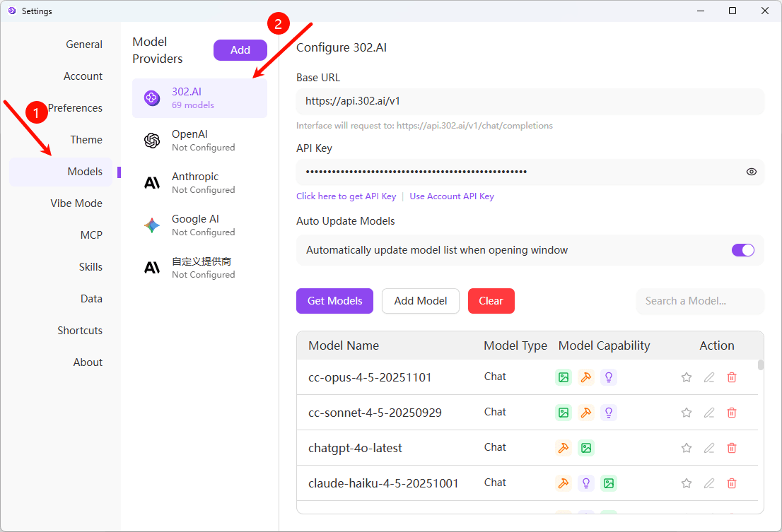Click the Google AI provider logo

point(152,225)
